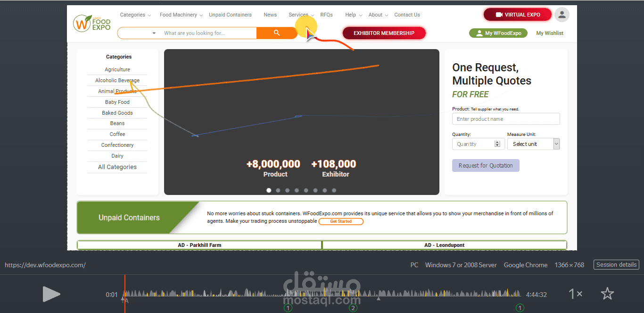Screen dimensions: 644x313
Task: Select the seventh carousel slide dot
Action: [x=325, y=190]
